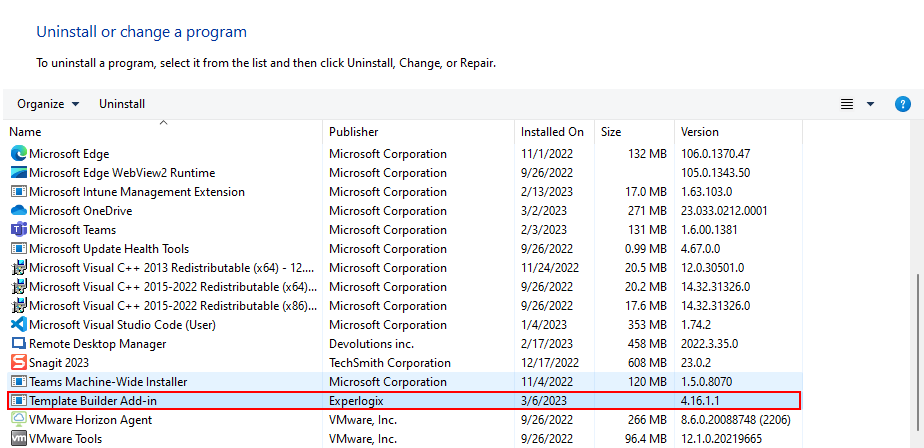Image resolution: width=924 pixels, height=448 pixels.
Task: Select the Template Builder Add-in name
Action: pos(93,401)
